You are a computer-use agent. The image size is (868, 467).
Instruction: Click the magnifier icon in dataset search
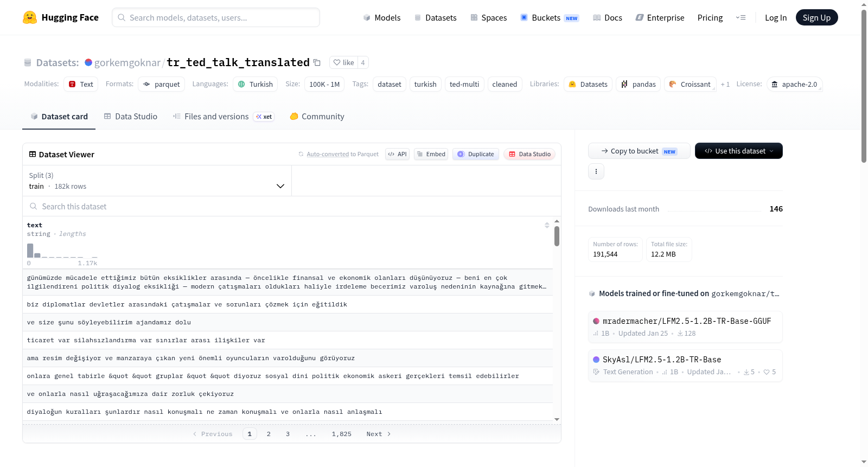coord(34,206)
